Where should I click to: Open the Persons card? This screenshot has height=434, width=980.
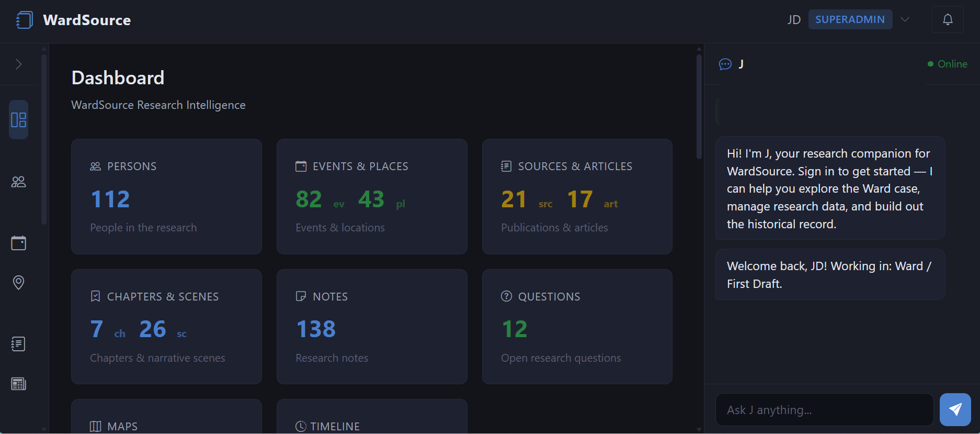(166, 196)
